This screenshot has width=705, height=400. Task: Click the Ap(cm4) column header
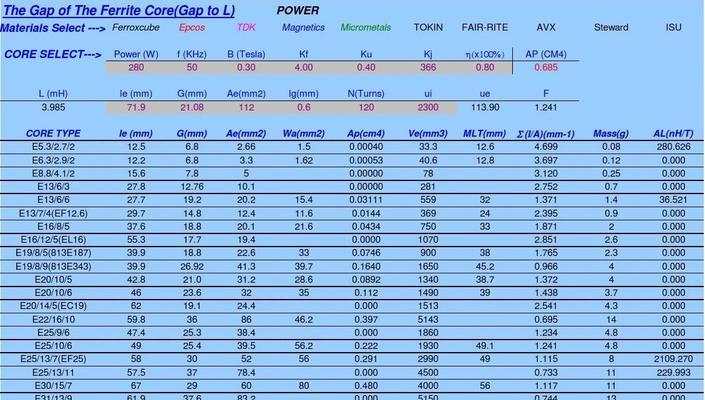click(366, 133)
